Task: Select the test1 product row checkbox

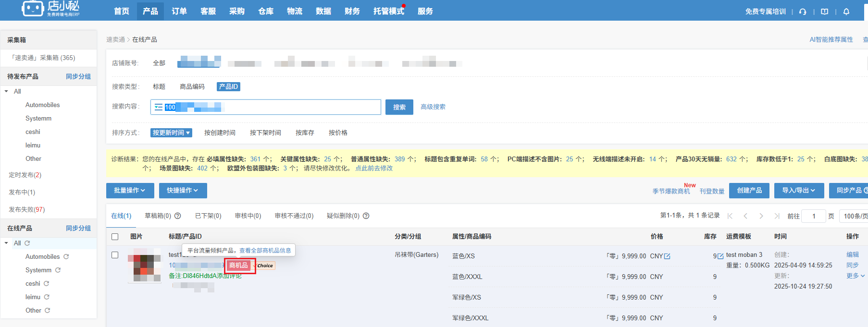Action: (x=115, y=255)
